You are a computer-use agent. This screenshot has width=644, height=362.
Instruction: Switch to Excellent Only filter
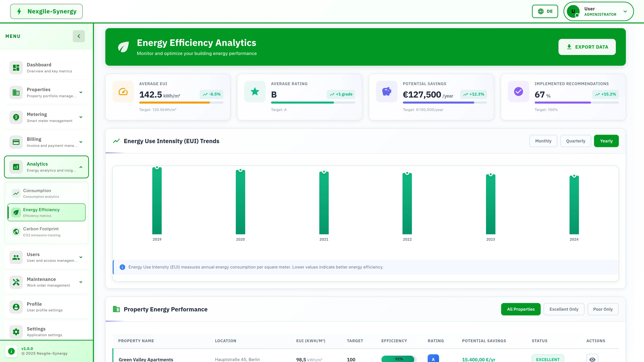[564, 309]
